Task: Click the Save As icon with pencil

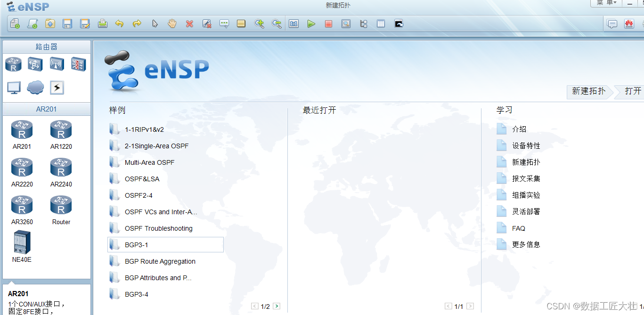Action: pos(85,24)
